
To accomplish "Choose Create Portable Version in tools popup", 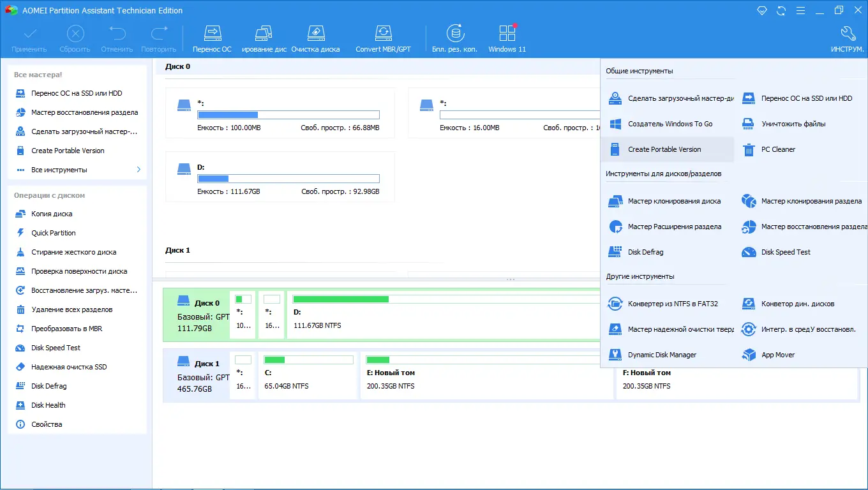I will [668, 149].
